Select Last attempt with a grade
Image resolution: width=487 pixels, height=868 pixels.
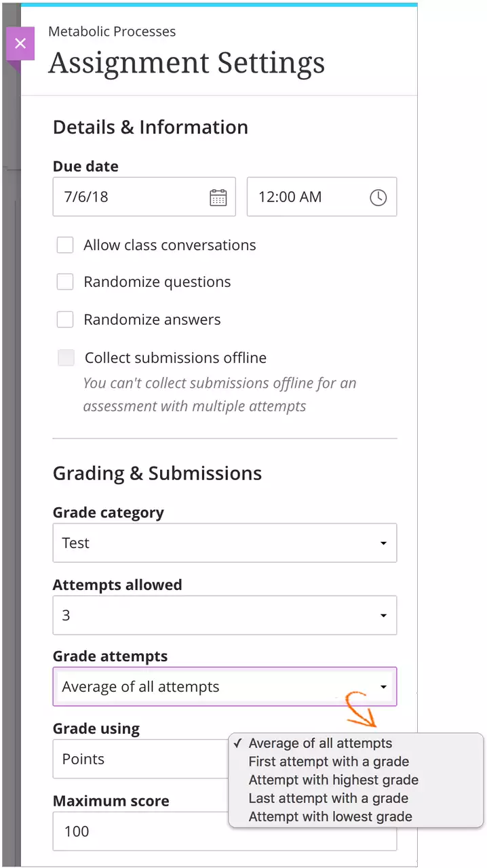click(x=328, y=798)
